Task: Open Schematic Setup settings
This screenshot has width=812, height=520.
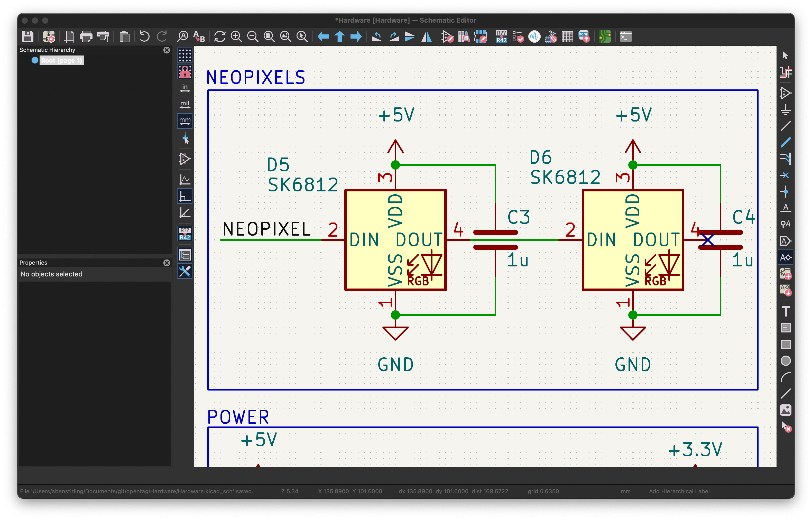Action: point(49,36)
